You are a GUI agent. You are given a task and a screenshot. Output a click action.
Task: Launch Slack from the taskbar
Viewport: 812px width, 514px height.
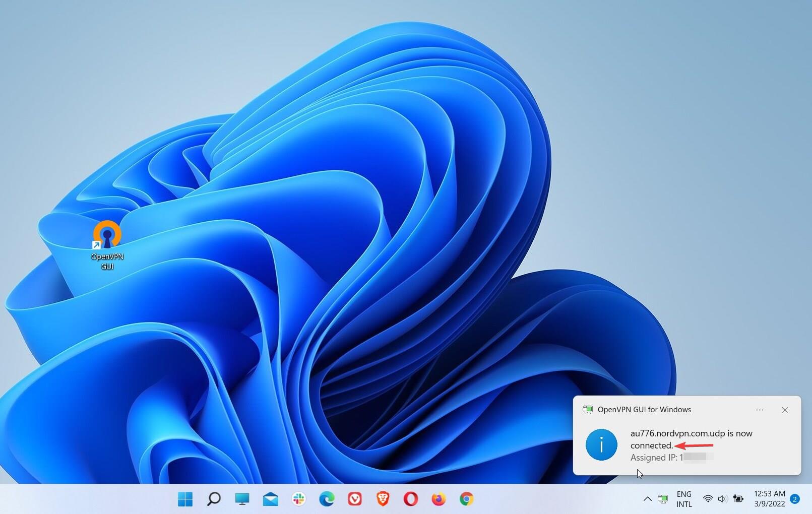298,499
